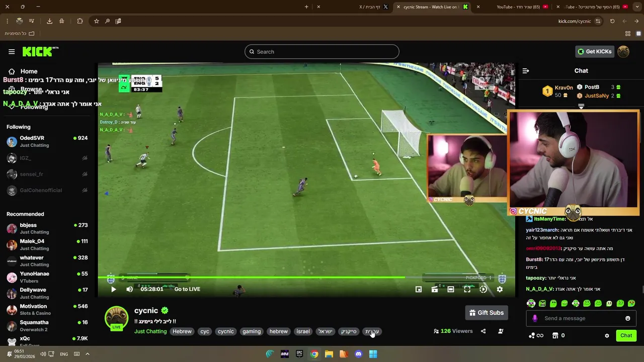Open playback speed control on the player
The height and width of the screenshot is (362, 644).
tap(483, 289)
